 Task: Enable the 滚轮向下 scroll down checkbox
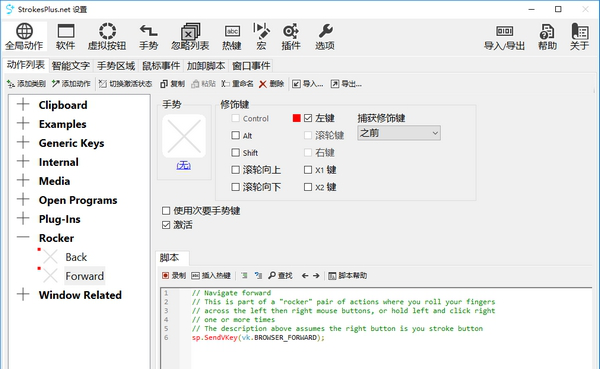click(235, 187)
